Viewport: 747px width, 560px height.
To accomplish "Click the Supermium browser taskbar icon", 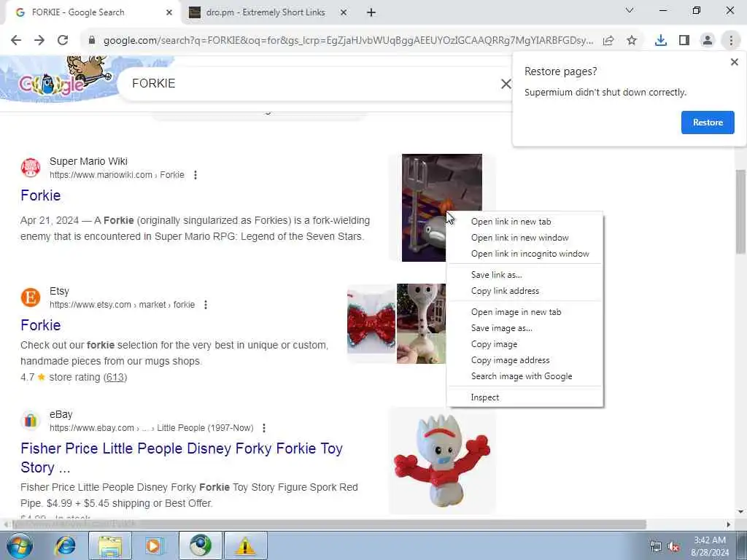I will coord(201,545).
